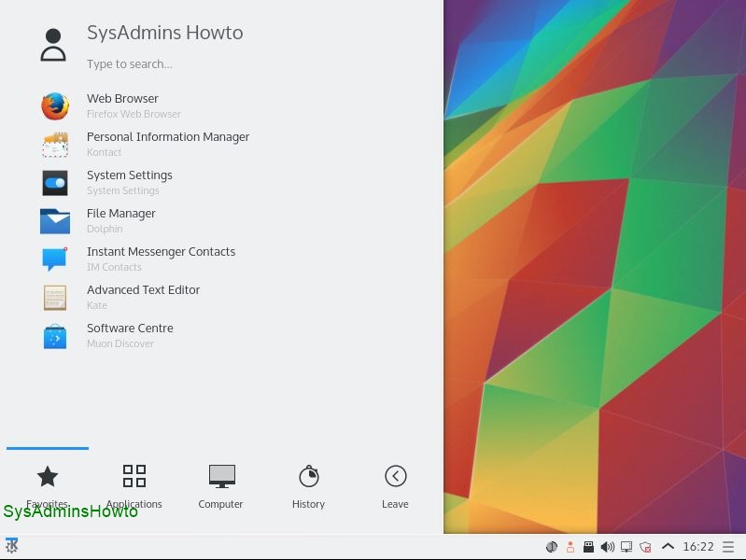Click the KDE application launcher button

click(12, 546)
